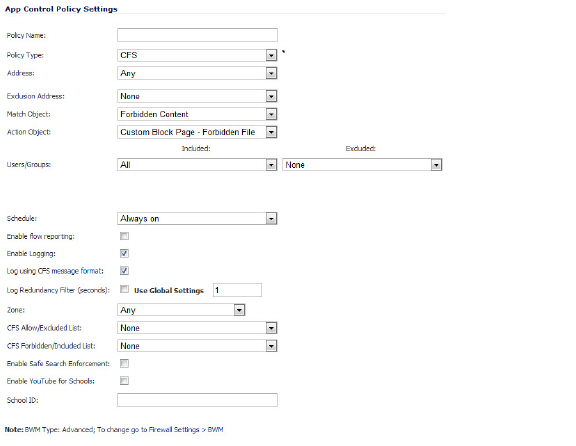Open the Exclusion Address dropdown
This screenshot has height=446, width=576.
pos(197,96)
